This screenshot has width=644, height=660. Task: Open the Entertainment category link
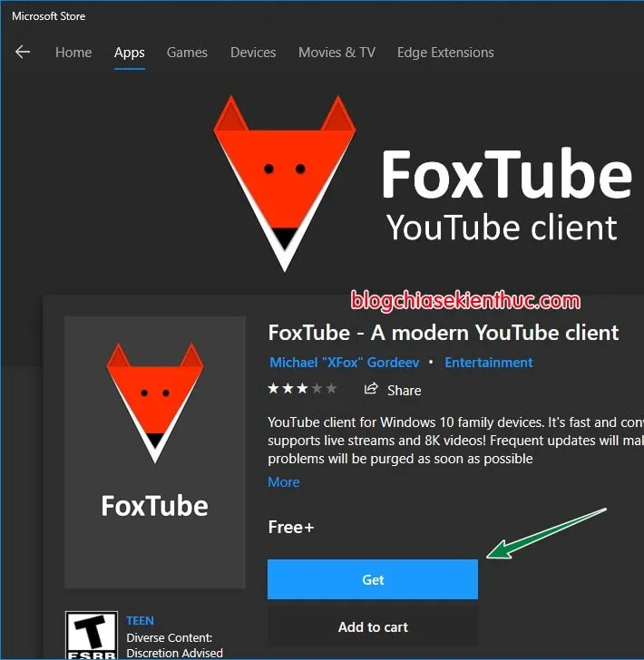coord(489,363)
